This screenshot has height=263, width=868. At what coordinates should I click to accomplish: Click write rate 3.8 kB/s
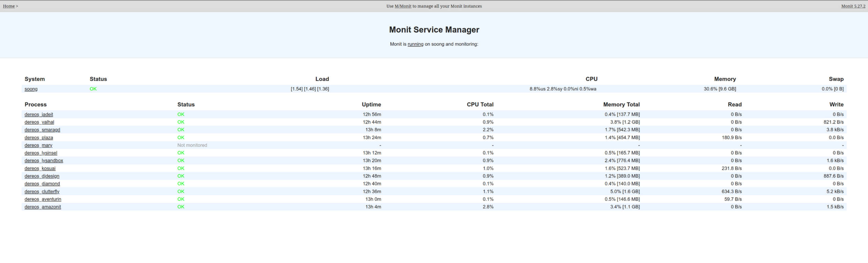[835, 129]
